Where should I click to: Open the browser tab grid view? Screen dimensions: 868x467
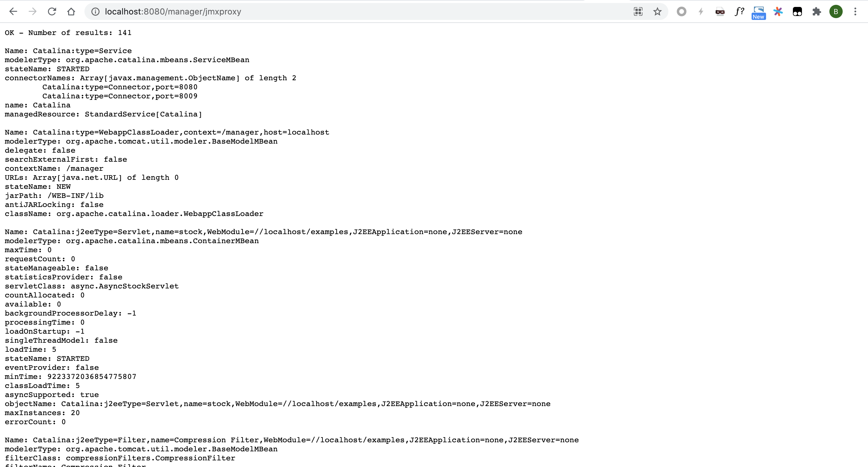pos(639,11)
